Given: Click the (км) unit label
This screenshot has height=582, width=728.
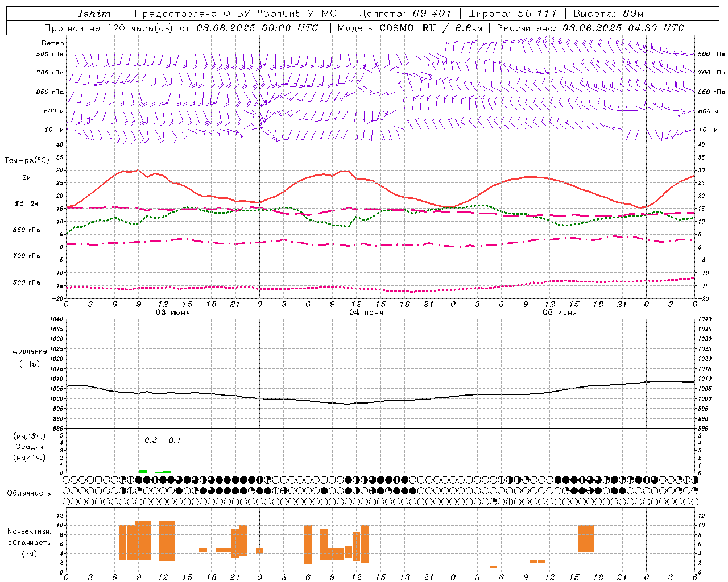Looking at the screenshot, I should pos(30,554).
